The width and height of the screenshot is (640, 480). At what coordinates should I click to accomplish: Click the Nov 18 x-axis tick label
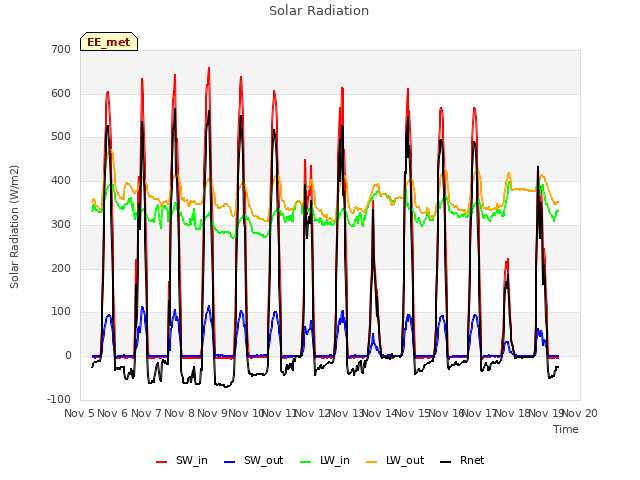pyautogui.click(x=513, y=413)
